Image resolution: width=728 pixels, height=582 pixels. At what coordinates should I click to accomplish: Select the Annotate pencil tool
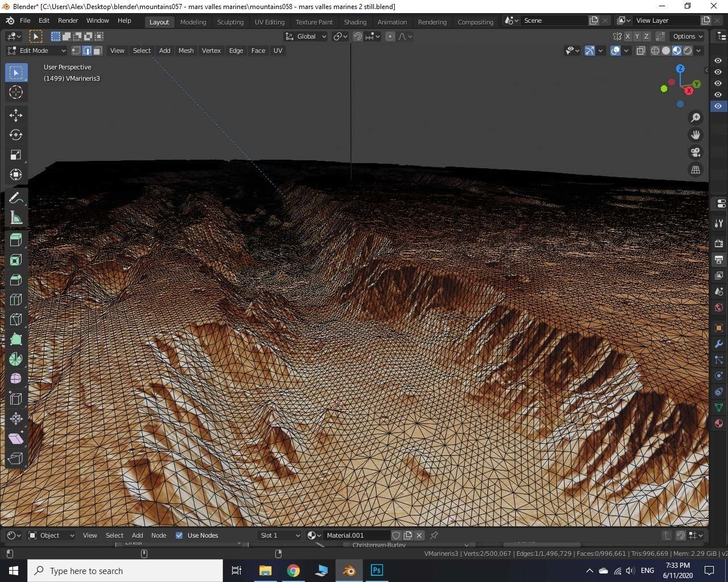tap(16, 198)
